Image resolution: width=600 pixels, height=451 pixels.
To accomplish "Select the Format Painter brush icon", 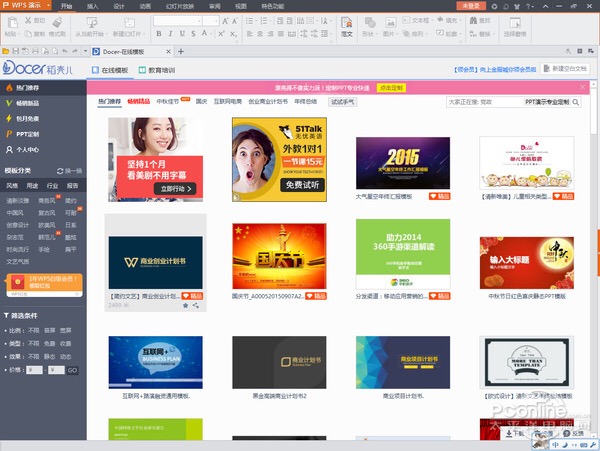I will click(57, 23).
